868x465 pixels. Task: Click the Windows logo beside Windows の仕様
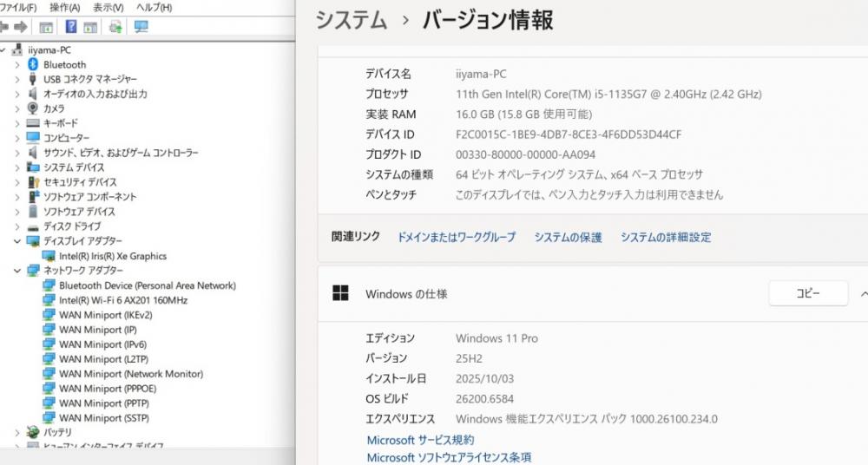[341, 293]
